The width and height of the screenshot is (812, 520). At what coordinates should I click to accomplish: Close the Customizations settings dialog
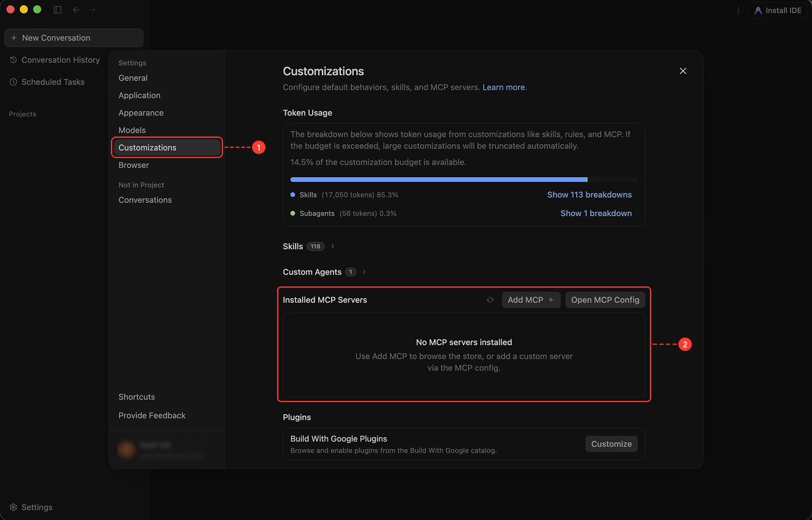683,71
